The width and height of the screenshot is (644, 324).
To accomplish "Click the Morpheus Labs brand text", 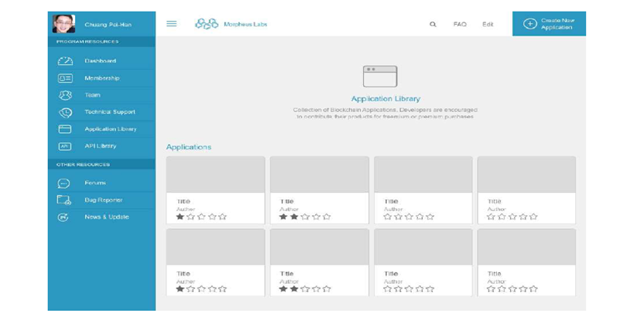I will [245, 24].
